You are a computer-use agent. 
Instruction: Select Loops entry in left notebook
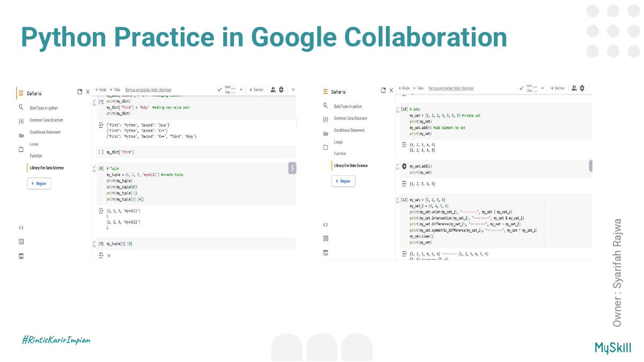point(34,144)
